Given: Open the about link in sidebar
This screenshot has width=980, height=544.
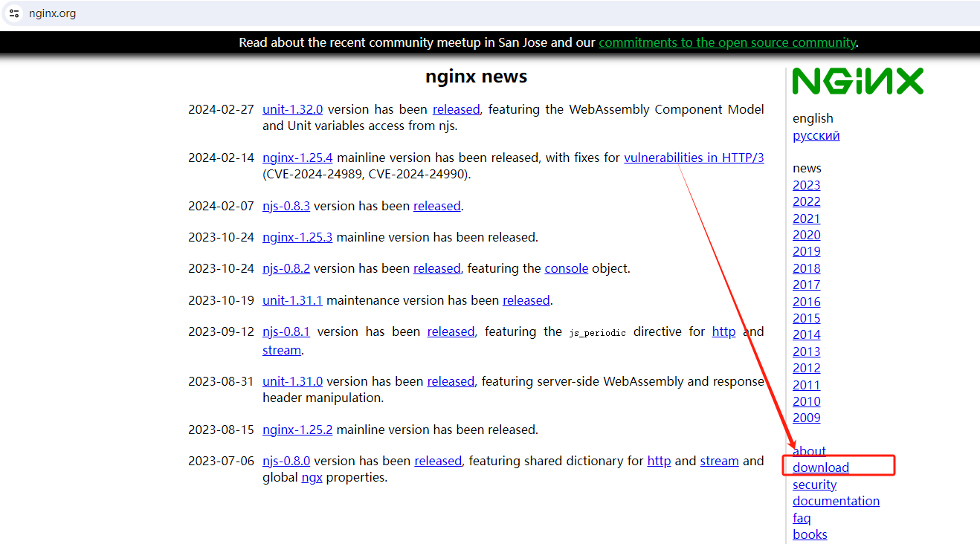Looking at the screenshot, I should (x=809, y=451).
